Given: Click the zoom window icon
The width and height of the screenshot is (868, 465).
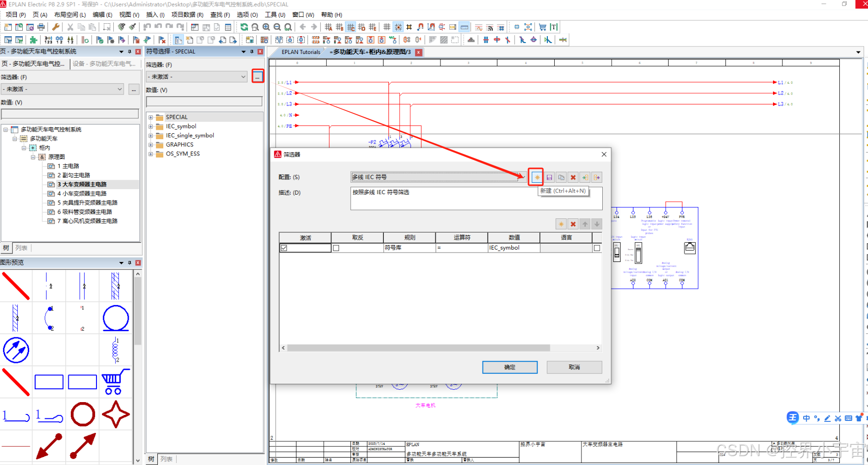Looking at the screenshot, I should tap(255, 27).
